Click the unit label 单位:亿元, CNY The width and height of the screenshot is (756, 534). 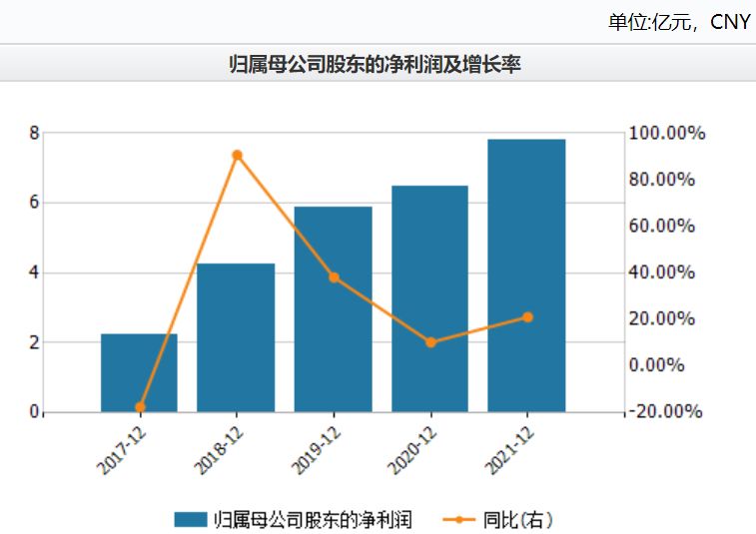click(679, 22)
